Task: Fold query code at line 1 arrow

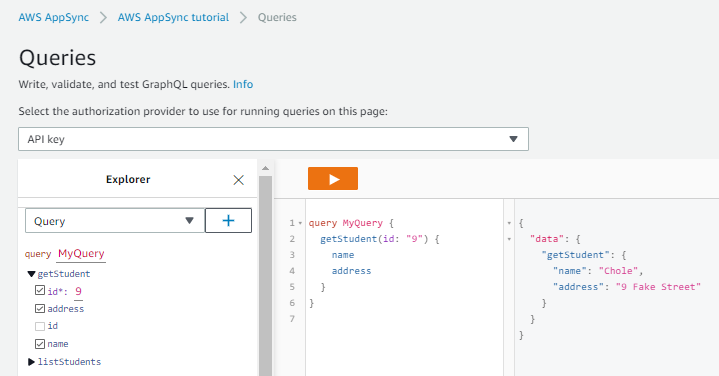Action: pos(300,223)
